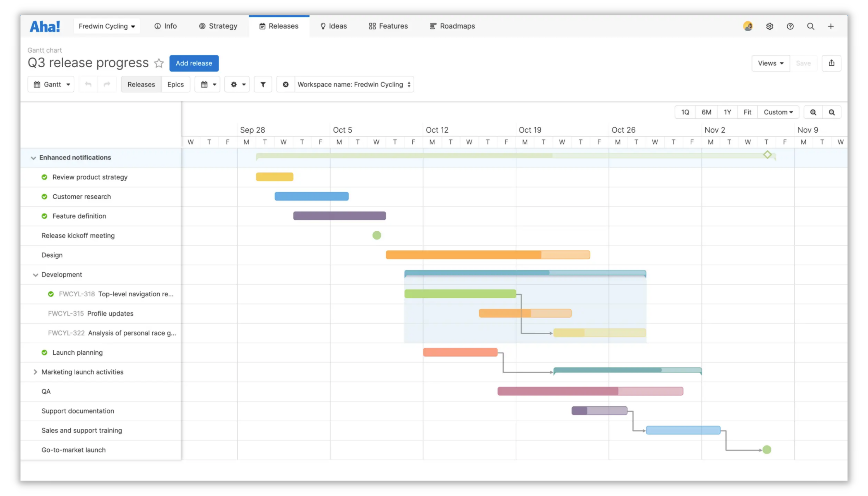Open the Fredwin Cycling workspace dropdown

pos(107,26)
